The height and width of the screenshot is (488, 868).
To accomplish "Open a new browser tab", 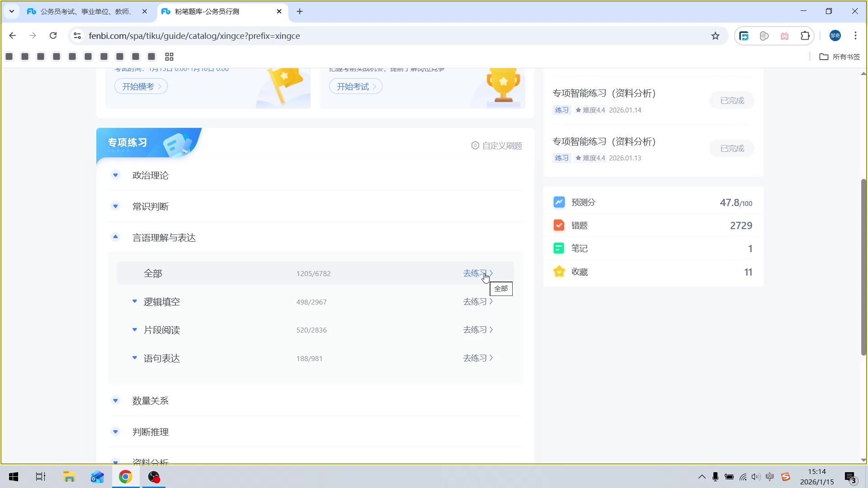I will coord(299,11).
